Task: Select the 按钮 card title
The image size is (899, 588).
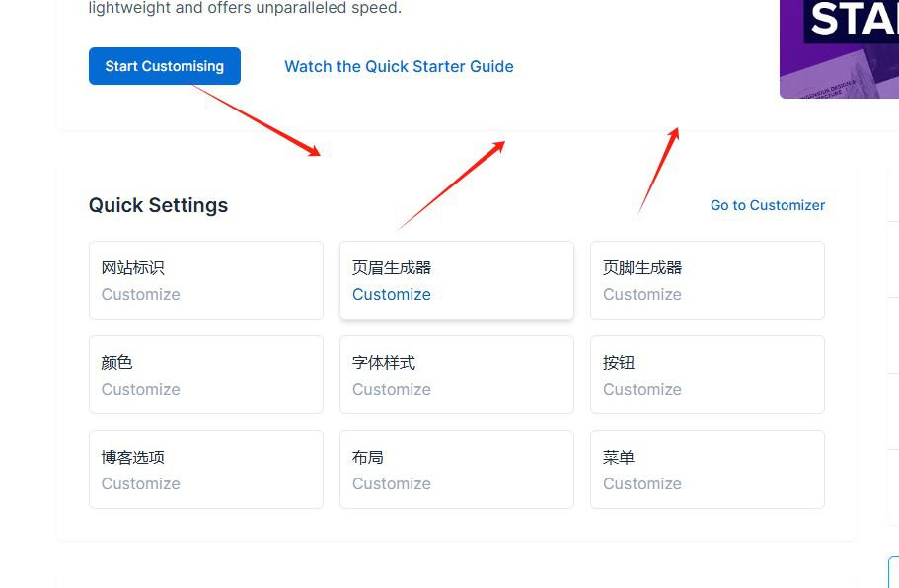Action: pyautogui.click(x=619, y=362)
